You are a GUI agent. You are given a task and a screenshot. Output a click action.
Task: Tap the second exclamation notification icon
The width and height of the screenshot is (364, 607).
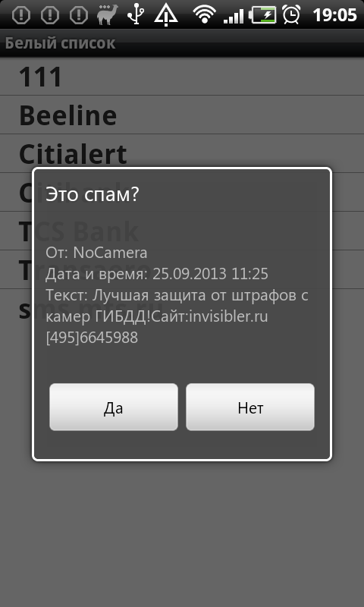50,14
